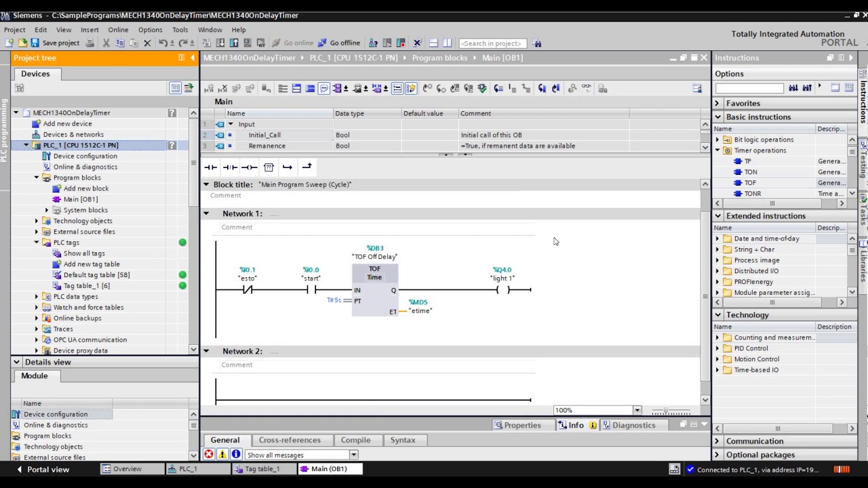
Task: Click the Search in project icon
Action: (537, 43)
